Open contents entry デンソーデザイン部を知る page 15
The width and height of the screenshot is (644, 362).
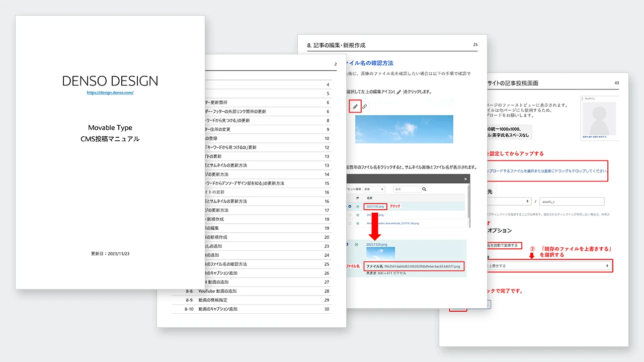tap(269, 184)
